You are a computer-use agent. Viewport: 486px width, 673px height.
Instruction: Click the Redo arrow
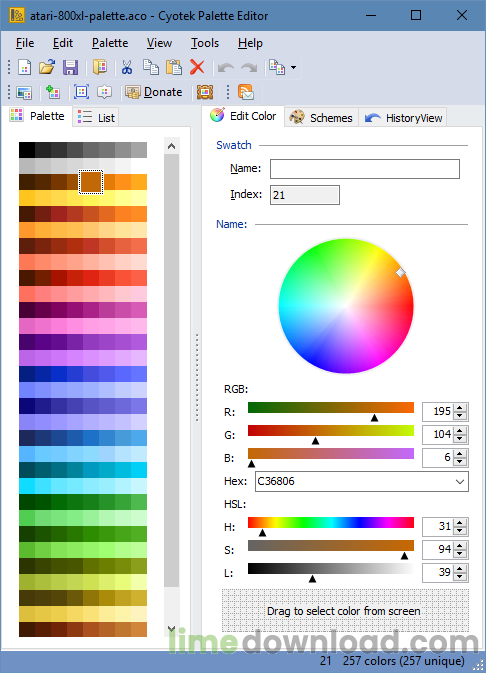click(x=249, y=67)
